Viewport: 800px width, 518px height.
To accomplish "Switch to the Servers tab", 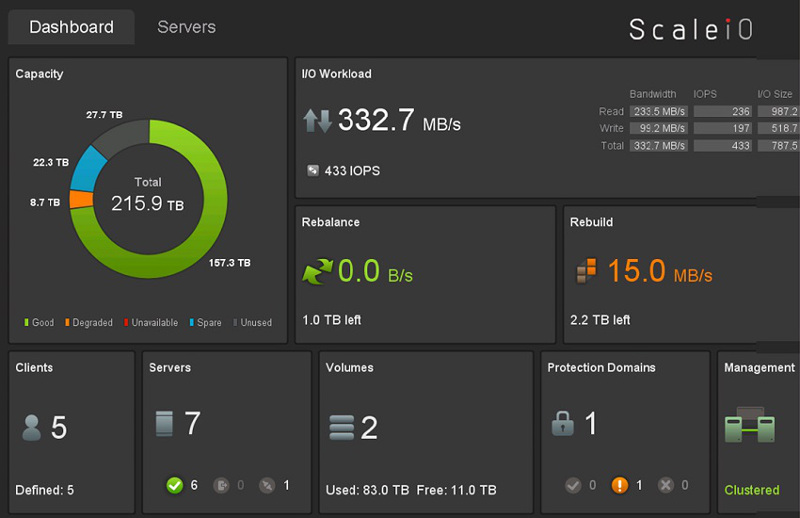I will pos(186,27).
